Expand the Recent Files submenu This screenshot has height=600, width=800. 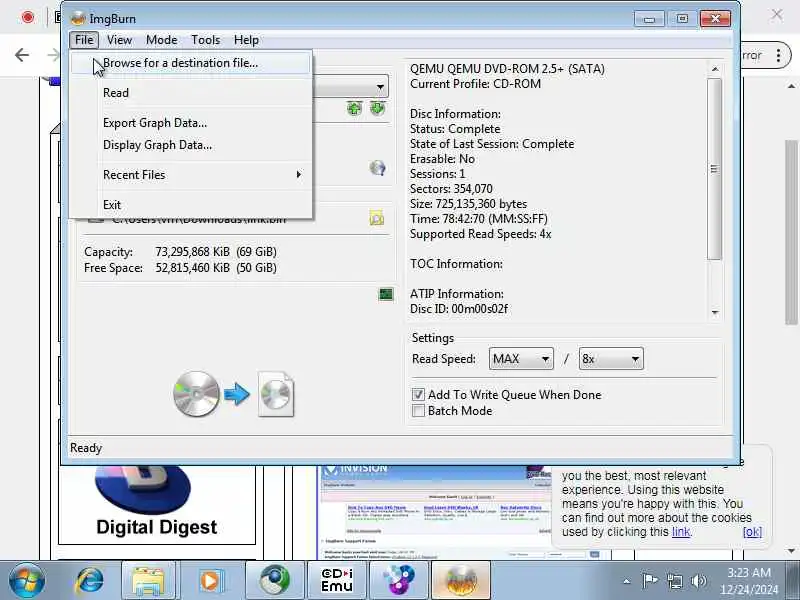click(x=190, y=175)
